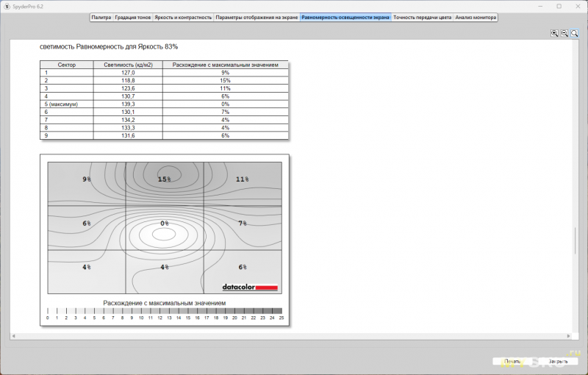
Task: Select Равномерность освещенности экрана tab
Action: point(345,17)
